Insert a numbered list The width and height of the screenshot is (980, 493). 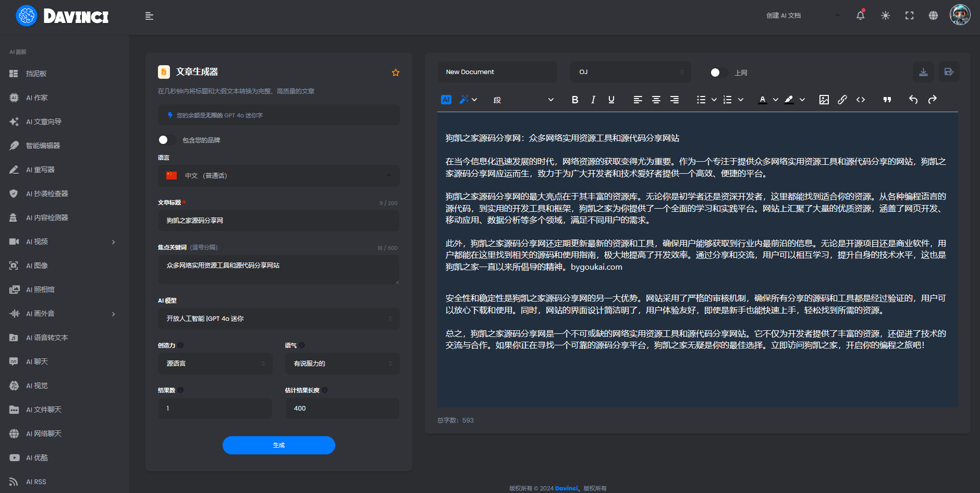point(728,100)
